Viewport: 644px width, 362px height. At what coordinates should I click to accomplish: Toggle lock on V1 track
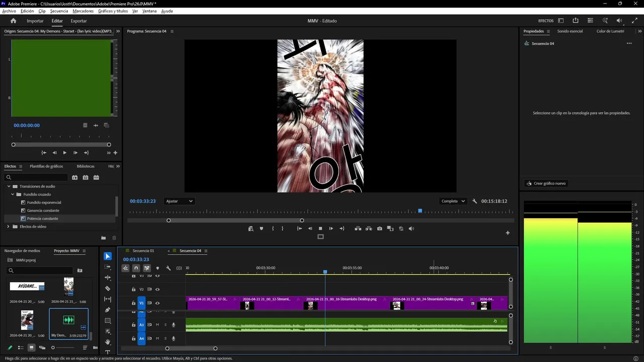pos(134,303)
